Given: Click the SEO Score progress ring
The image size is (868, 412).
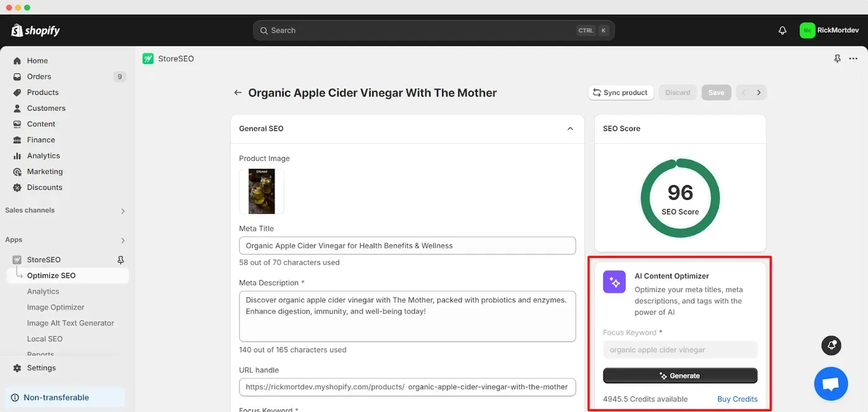Looking at the screenshot, I should tap(680, 198).
